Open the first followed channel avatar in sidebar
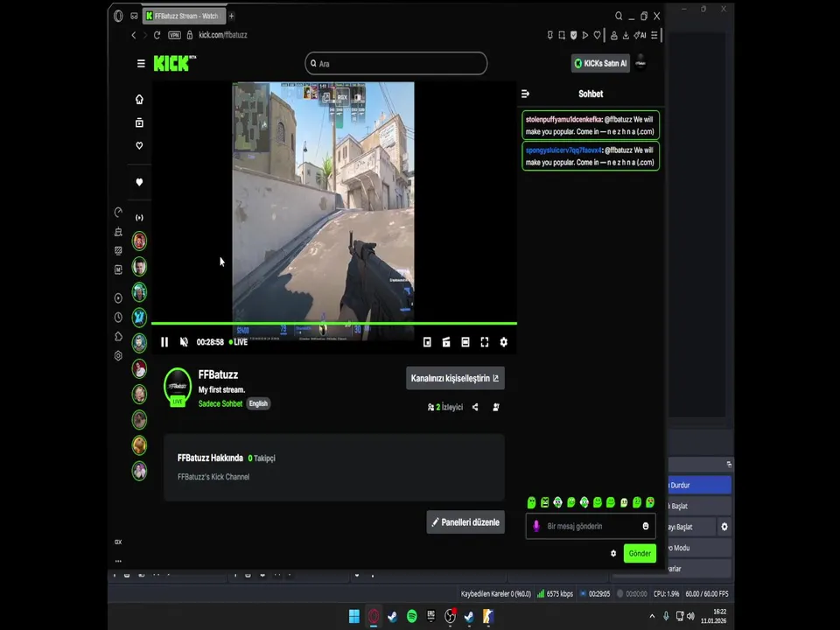The image size is (840, 630). [139, 241]
